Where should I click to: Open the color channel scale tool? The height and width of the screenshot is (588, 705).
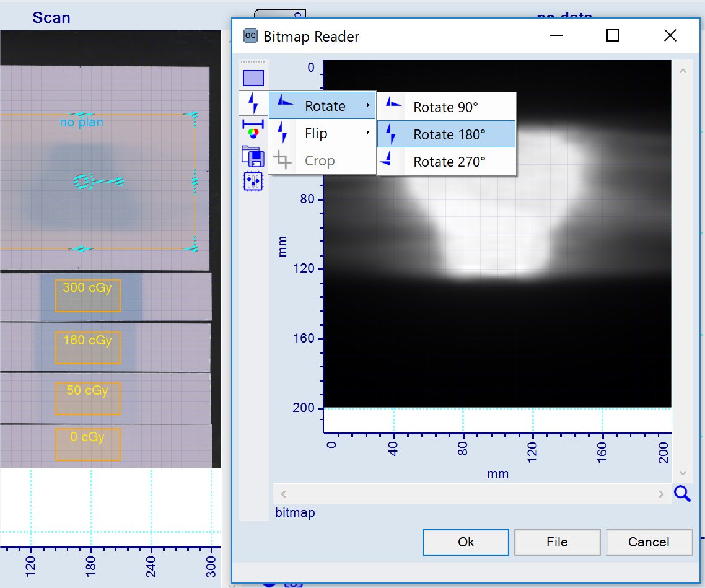click(253, 128)
